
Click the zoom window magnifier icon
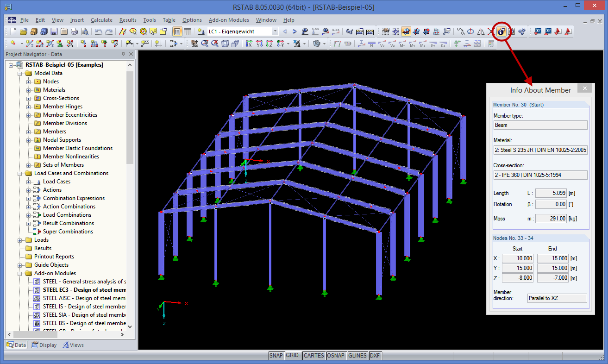[205, 44]
